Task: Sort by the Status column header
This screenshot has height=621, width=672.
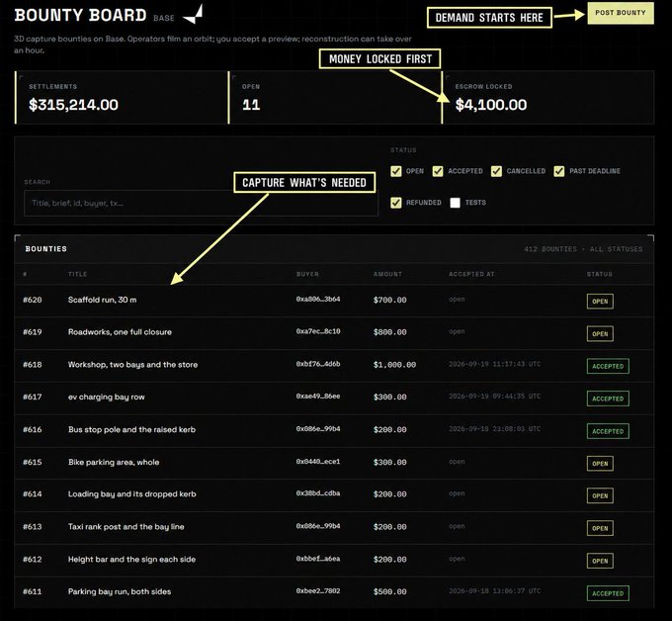Action: (599, 274)
